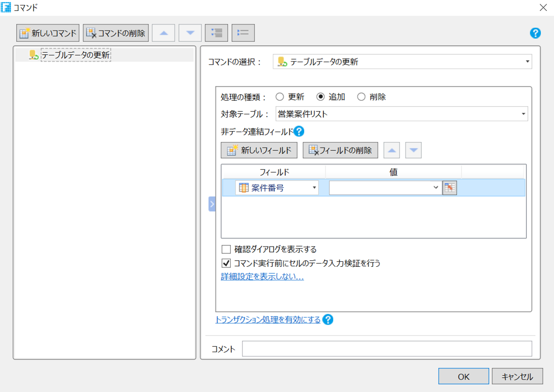
Task: Collapse the settings panel via the blue chevron
Action: pos(211,204)
